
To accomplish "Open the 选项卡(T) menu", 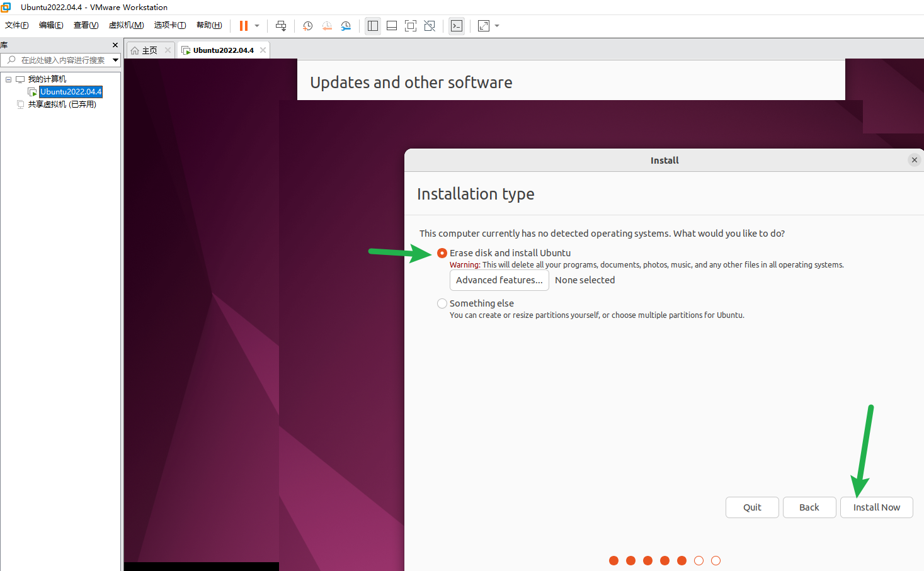I will pyautogui.click(x=170, y=25).
